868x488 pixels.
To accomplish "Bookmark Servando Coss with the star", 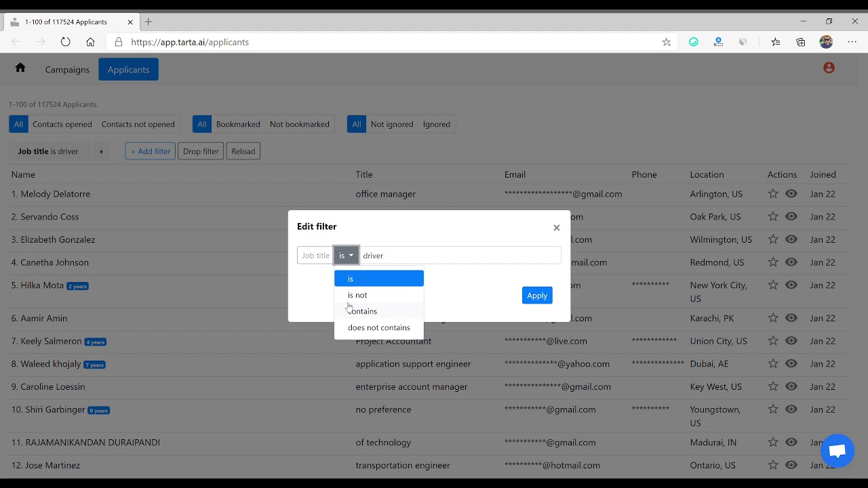I will (773, 217).
